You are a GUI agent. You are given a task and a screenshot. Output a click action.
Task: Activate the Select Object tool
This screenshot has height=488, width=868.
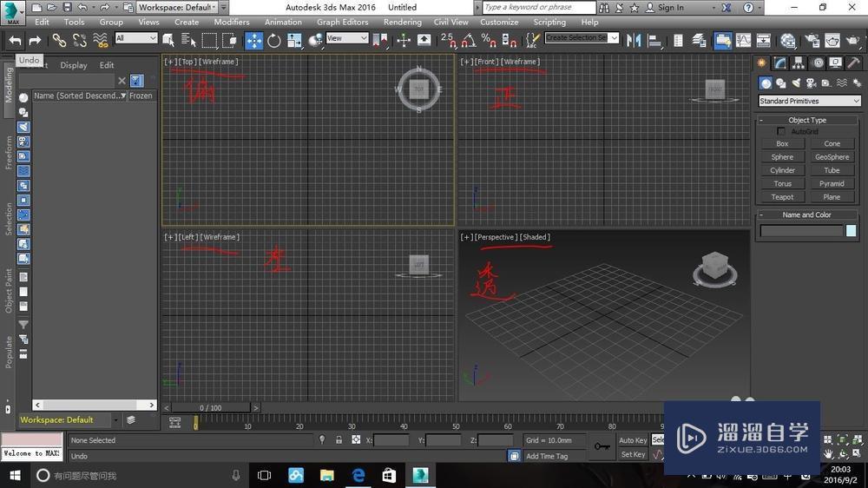tap(168, 41)
